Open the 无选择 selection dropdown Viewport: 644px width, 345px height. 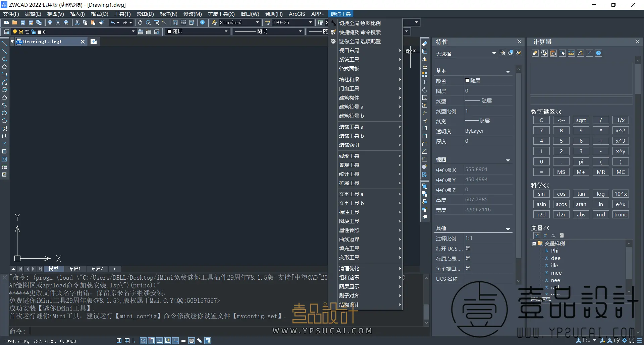[494, 53]
